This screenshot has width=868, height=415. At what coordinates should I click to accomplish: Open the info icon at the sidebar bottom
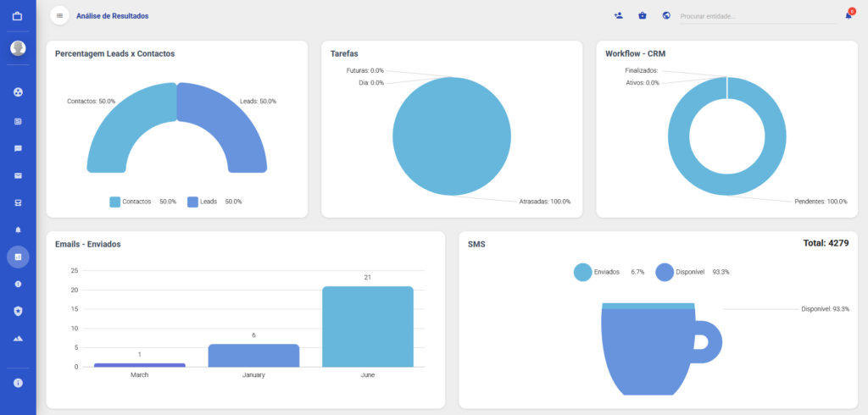[x=18, y=383]
